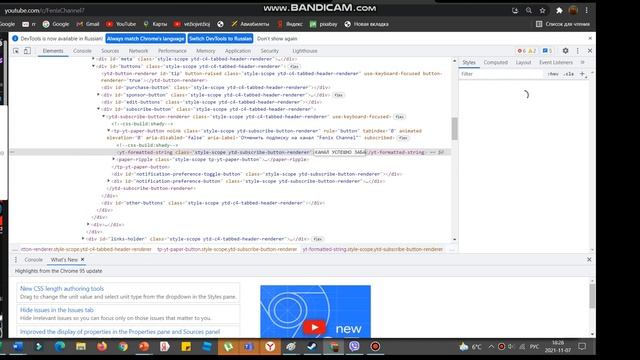Image resolution: width=640 pixels, height=360 pixels.
Task: Toggle the .cls element classes pane
Action: point(569,74)
